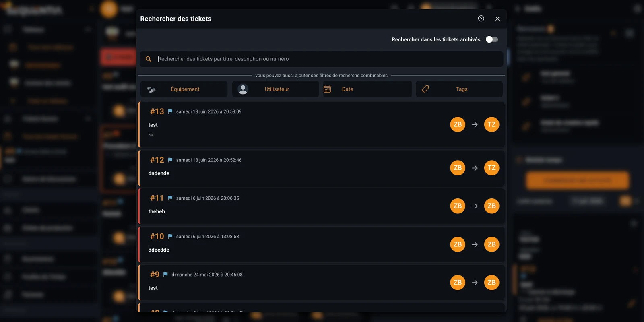This screenshot has height=322, width=644.
Task: Click the equipment icon in Équipement filter
Action: click(x=151, y=89)
